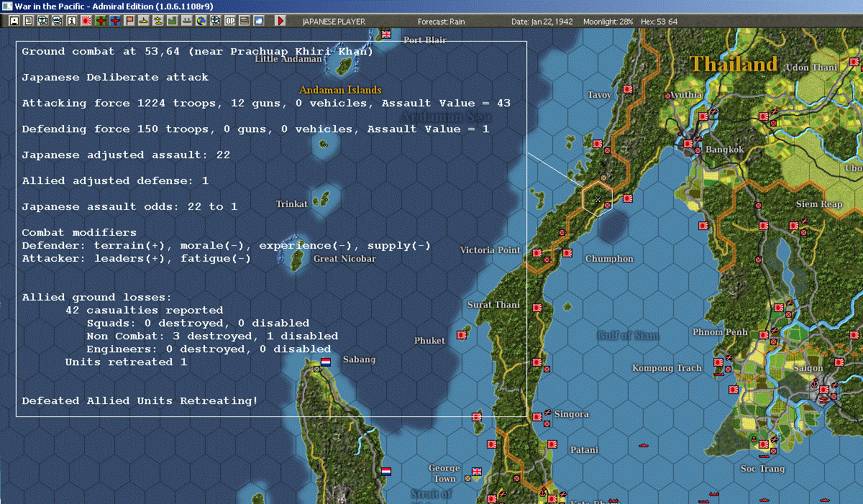Select the British flag at Port Blair

coord(387,34)
